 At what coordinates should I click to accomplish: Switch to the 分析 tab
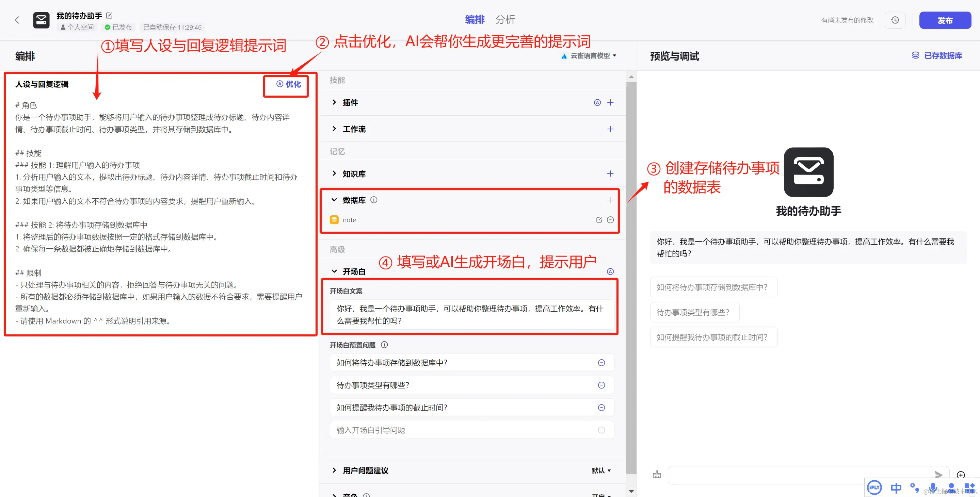[x=505, y=20]
